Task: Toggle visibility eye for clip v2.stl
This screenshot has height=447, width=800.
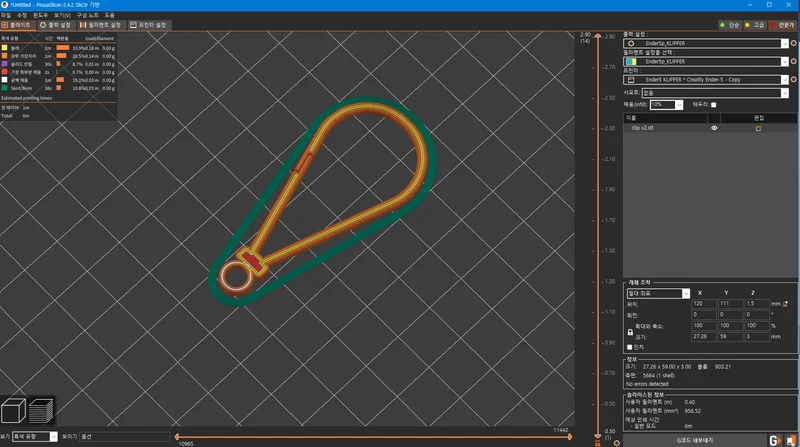Action: tap(714, 128)
